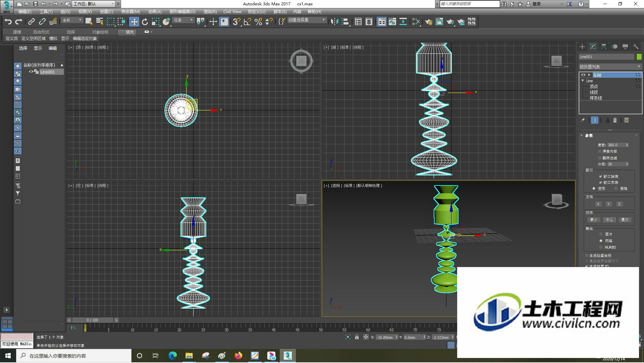644x363 pixels.
Task: Open the 工作区: 默认 dropdown
Action: point(94,4)
